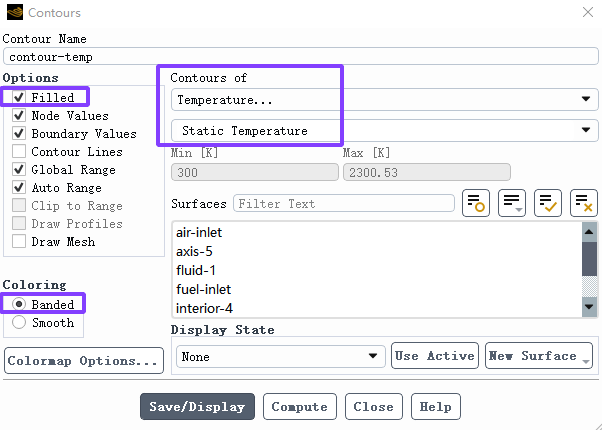602x430 pixels.
Task: Toggle the Draw Mesh checkbox
Action: coord(19,241)
